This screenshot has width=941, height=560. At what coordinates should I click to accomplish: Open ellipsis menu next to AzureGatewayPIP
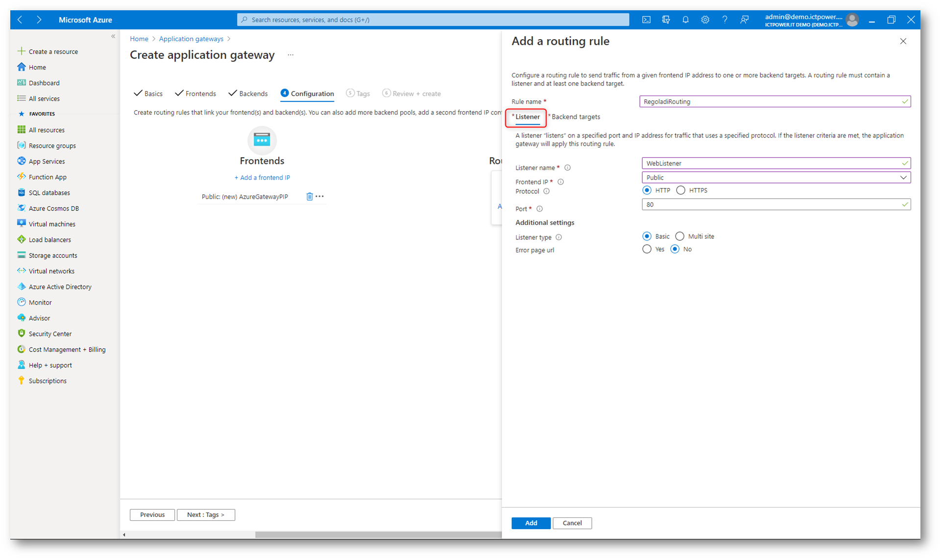click(x=320, y=196)
